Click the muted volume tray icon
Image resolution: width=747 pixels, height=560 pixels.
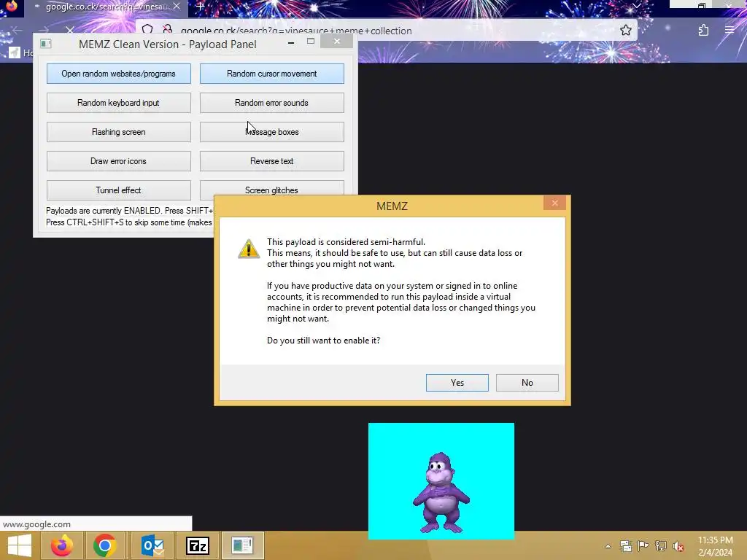678,546
